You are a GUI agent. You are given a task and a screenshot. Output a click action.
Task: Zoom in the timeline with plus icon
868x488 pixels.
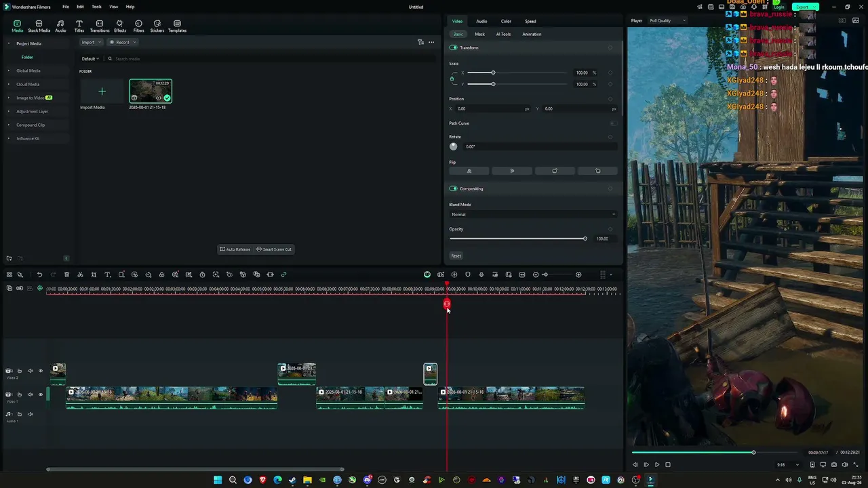(578, 274)
